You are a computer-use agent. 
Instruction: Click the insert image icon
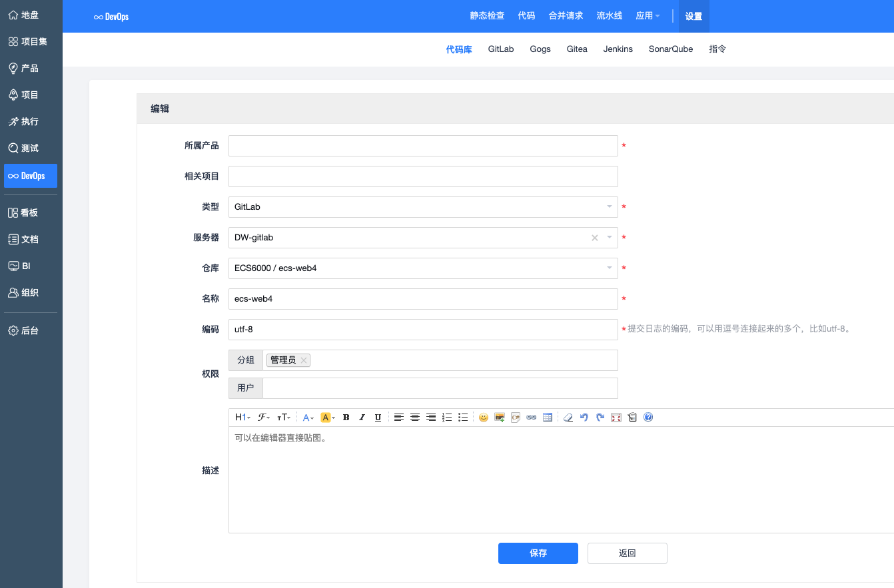coord(500,418)
